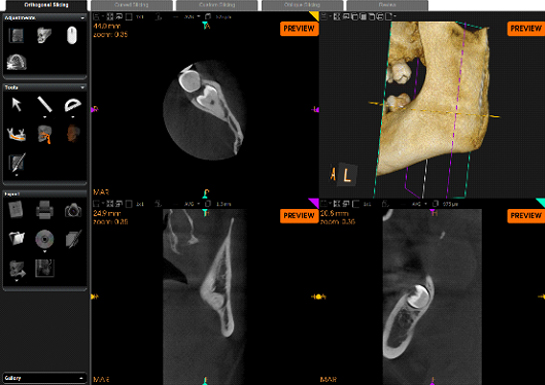This screenshot has width=545, height=385.
Task: Open the AVG dropdown in bottom-left view toolbar
Action: (x=192, y=204)
